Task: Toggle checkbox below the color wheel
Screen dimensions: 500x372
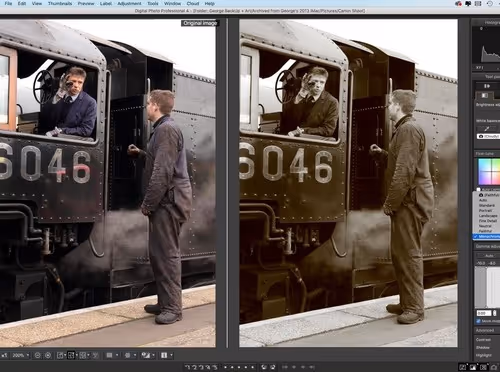Action: (x=479, y=189)
